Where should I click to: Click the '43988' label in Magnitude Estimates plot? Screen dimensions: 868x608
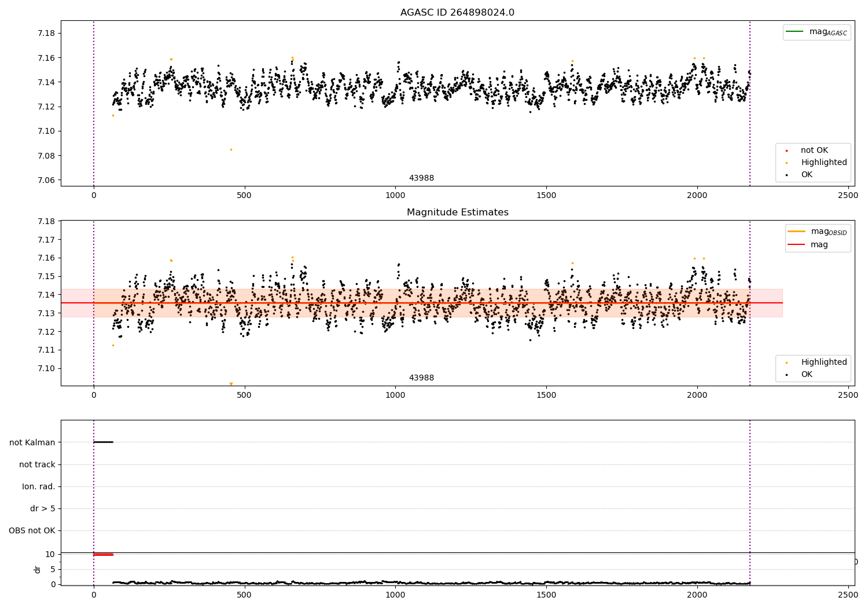click(x=421, y=378)
